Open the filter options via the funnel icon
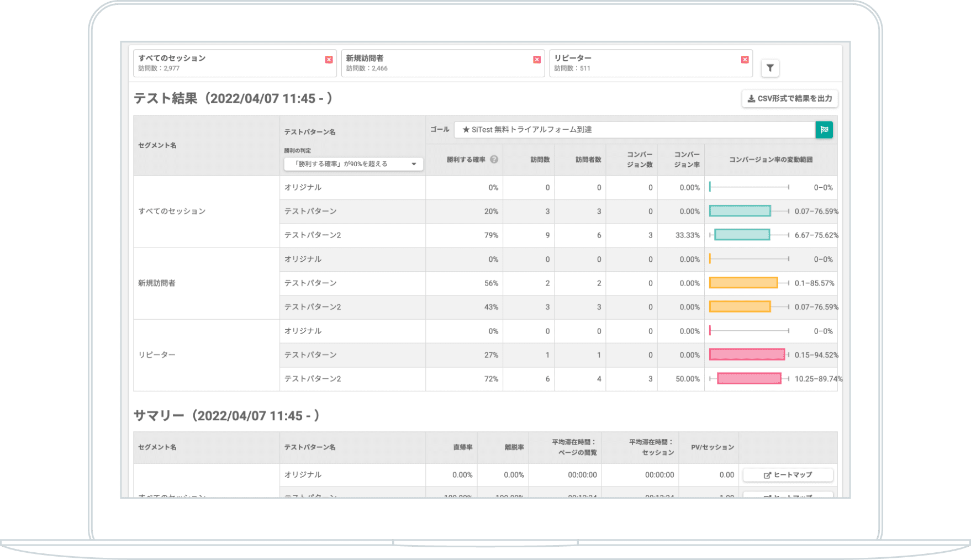 (x=769, y=67)
